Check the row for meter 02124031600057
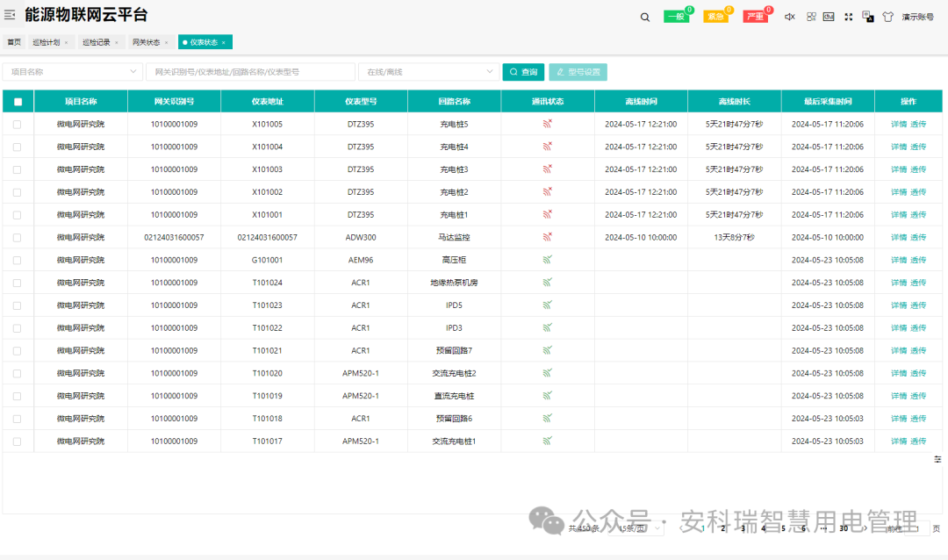948x560 pixels. 17,238
